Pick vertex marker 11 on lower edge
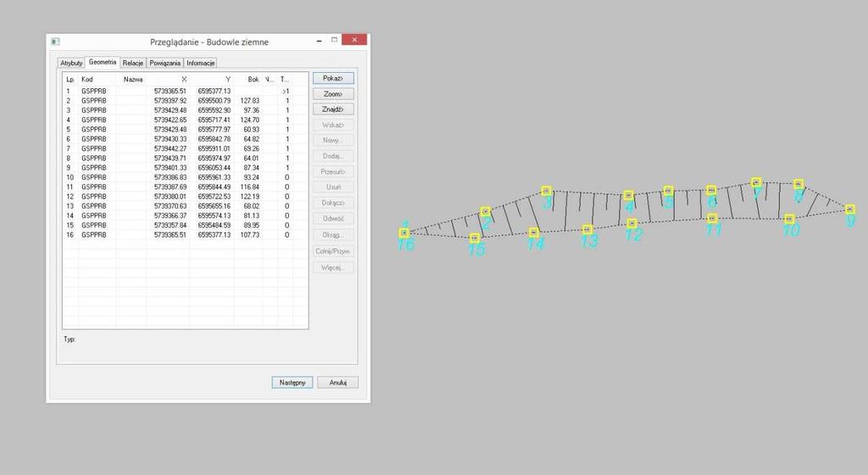868x475 pixels. 712,218
